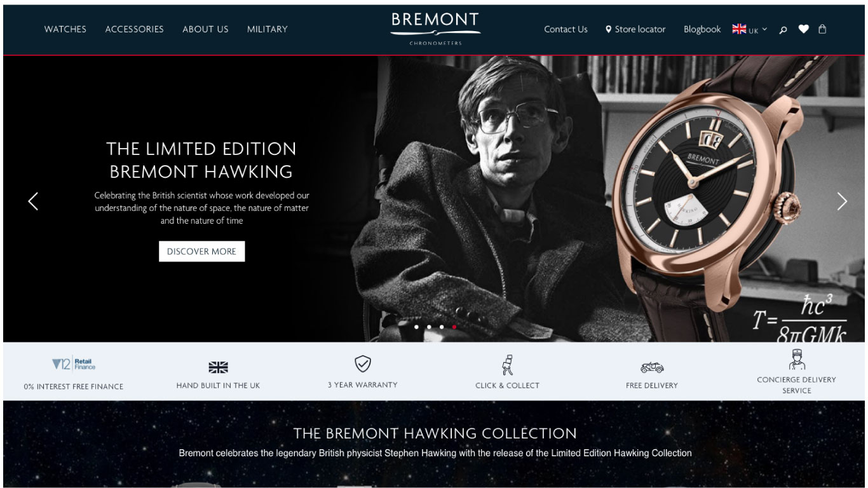
Task: View wishlist via the heart icon
Action: (803, 29)
